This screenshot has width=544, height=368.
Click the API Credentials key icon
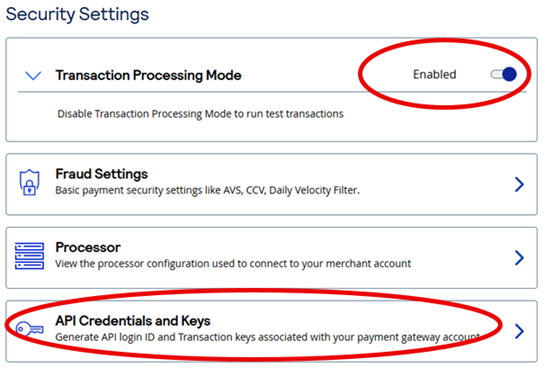coord(29,329)
